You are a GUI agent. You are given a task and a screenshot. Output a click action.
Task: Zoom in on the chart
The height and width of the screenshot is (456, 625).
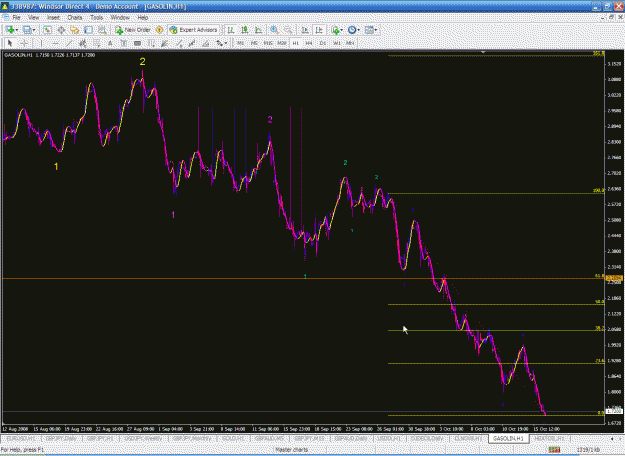[274, 30]
